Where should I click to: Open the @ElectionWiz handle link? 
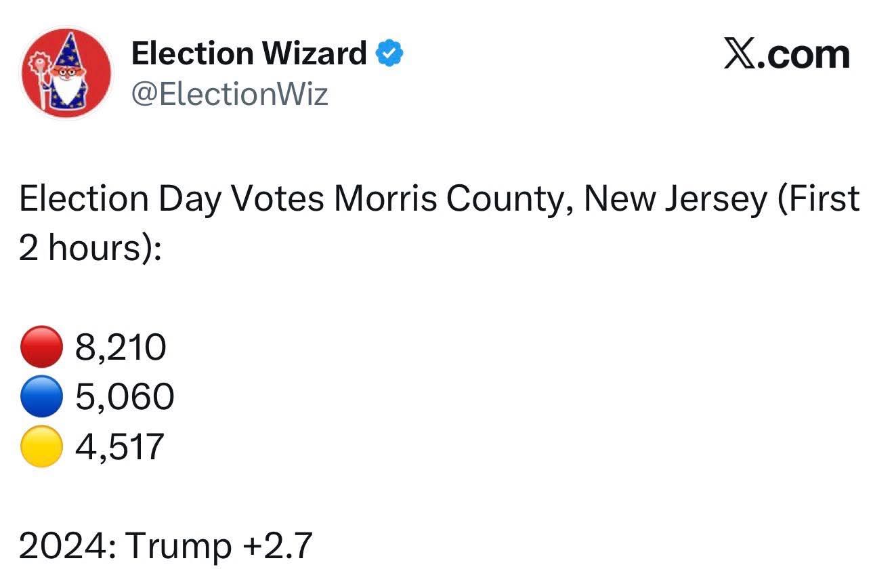229,93
